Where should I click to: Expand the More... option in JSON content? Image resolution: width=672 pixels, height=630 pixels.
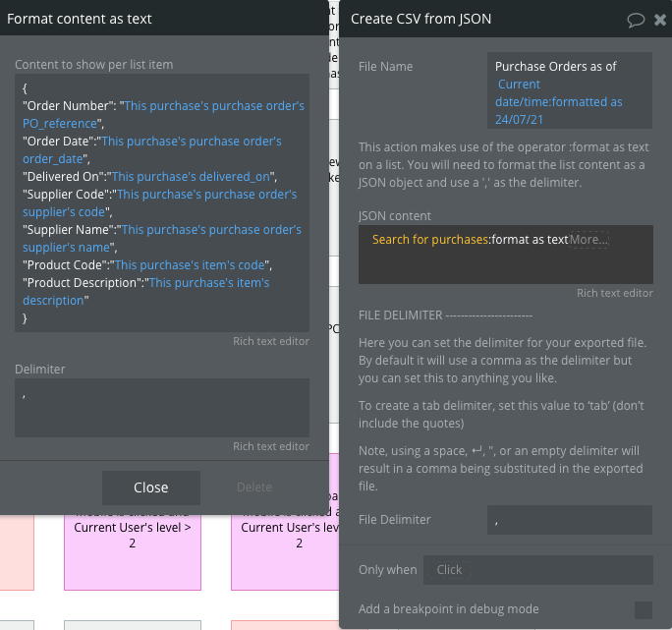tap(588, 240)
